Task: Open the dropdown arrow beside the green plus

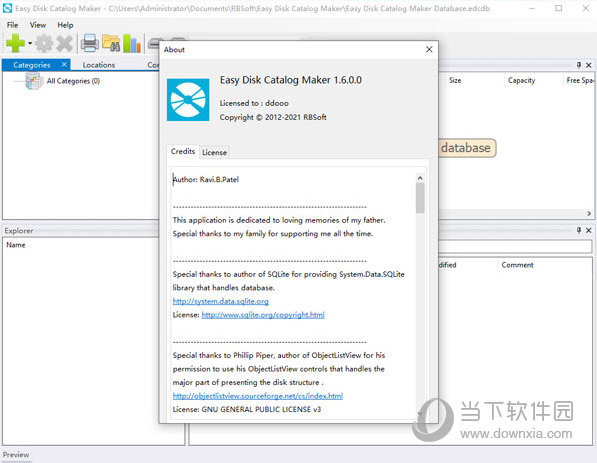Action: 30,43
